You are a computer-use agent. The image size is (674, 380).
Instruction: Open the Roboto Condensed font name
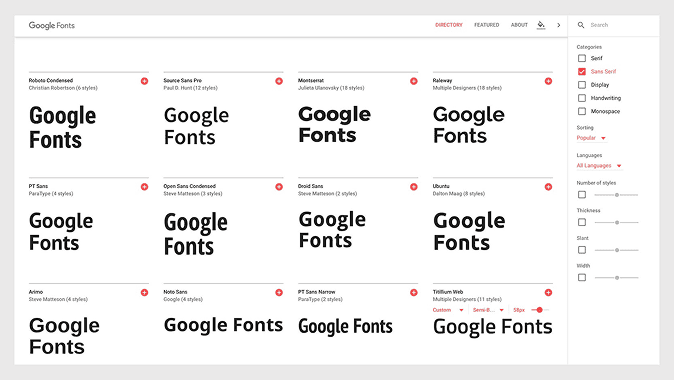click(51, 80)
